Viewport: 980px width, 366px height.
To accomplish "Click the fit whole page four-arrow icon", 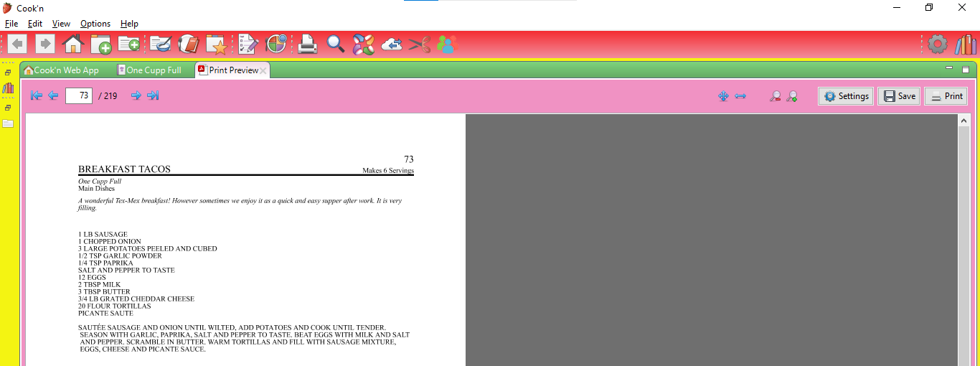I will 723,96.
